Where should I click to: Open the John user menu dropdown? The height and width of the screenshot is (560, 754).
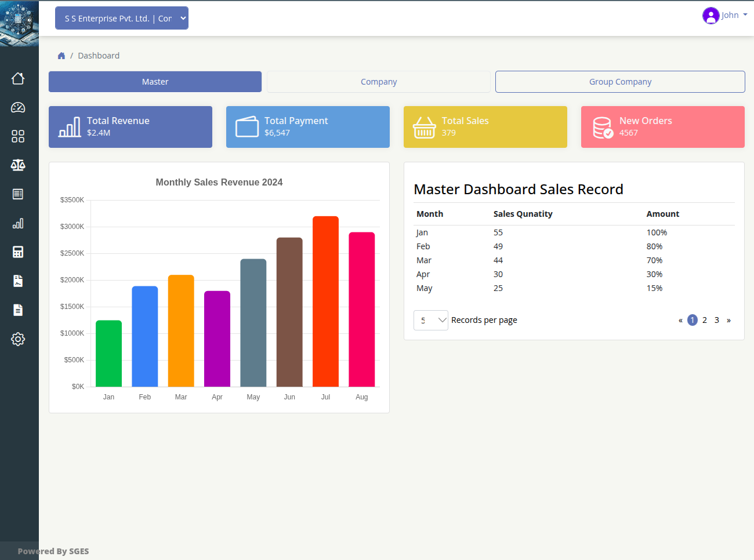pyautogui.click(x=724, y=15)
